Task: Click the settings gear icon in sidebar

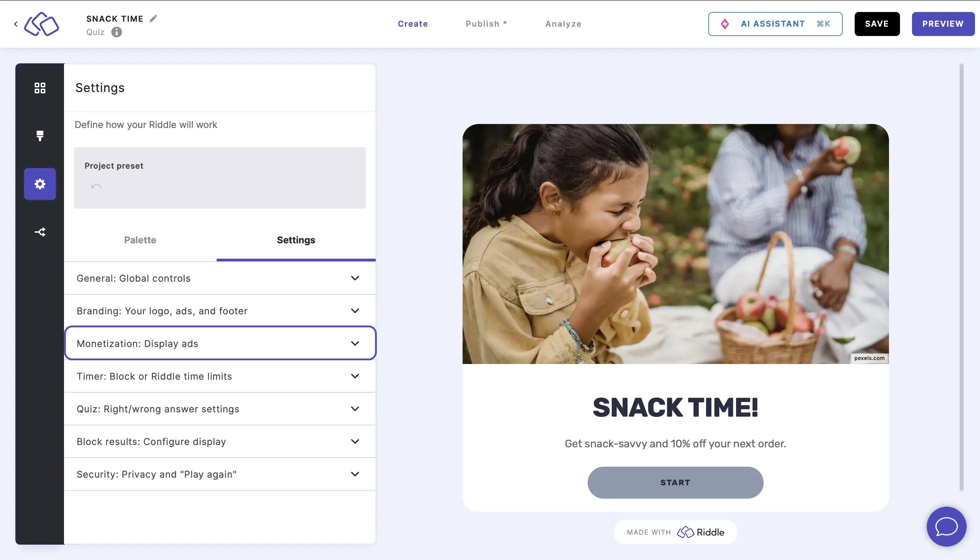Action: pos(39,184)
